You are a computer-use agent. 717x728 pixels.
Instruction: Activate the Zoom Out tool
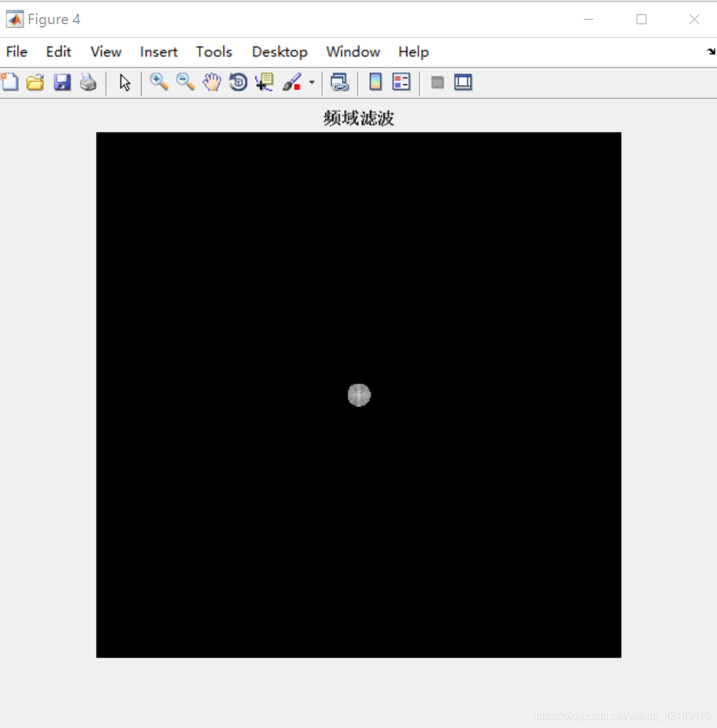tap(185, 82)
